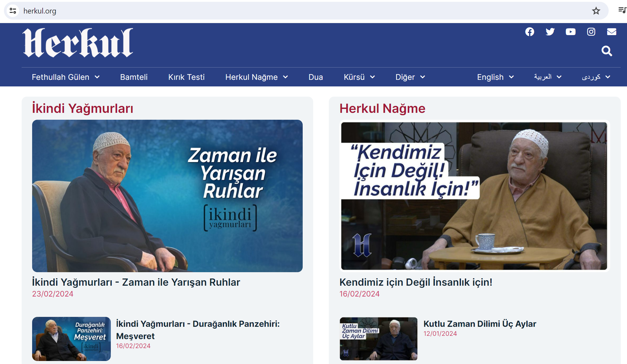Expand the Herkul Nağme menu dropdown
Image resolution: width=627 pixels, height=364 pixels.
pos(256,77)
